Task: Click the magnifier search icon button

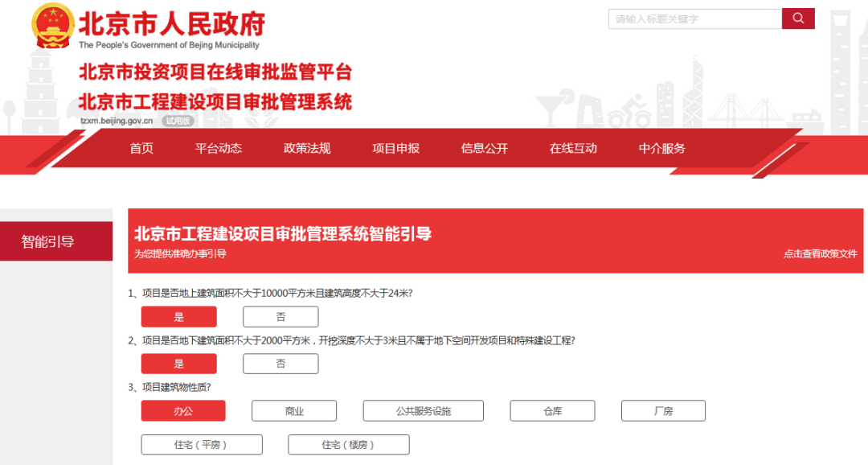Action: click(798, 19)
